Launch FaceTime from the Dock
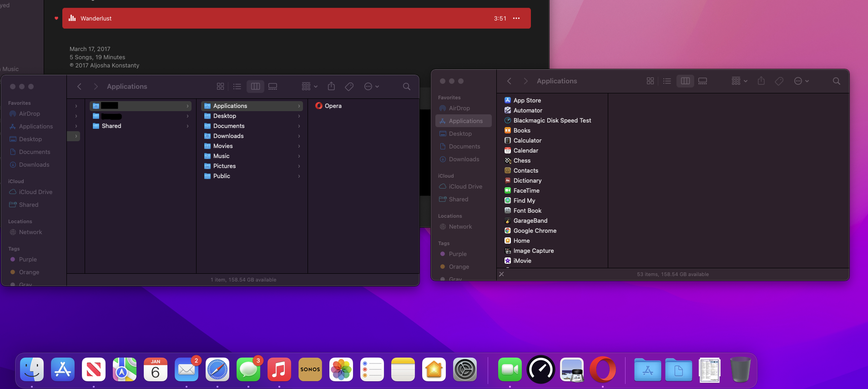The height and width of the screenshot is (389, 868). pyautogui.click(x=510, y=369)
